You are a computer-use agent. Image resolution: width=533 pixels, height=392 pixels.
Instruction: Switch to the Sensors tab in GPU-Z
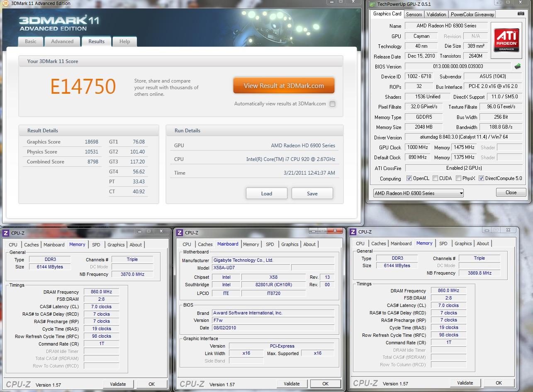click(x=414, y=15)
